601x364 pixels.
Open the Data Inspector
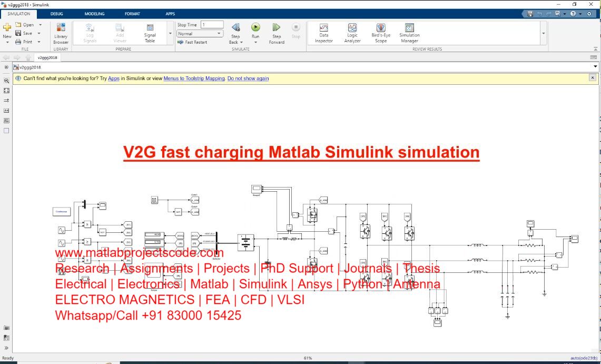tap(324, 33)
